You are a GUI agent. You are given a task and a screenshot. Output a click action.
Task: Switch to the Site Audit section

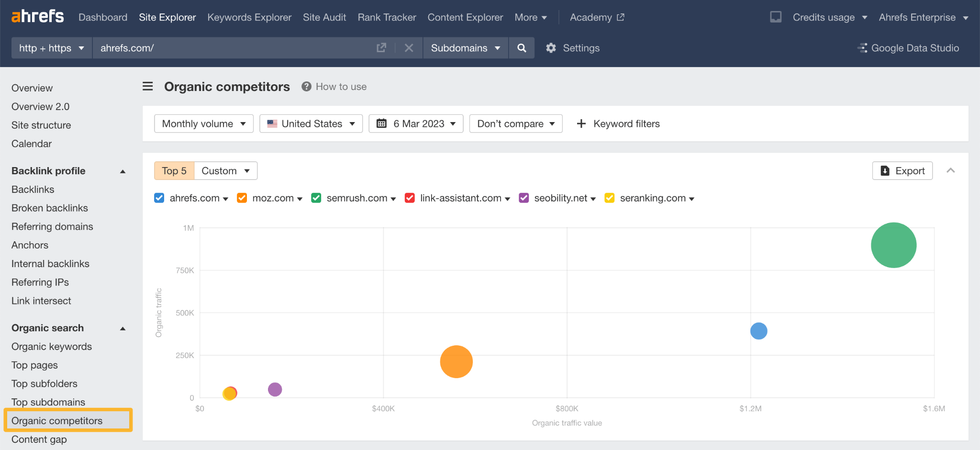pos(324,17)
